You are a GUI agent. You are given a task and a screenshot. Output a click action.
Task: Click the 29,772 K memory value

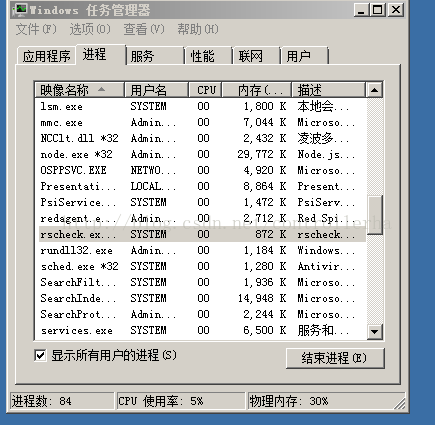pyautogui.click(x=262, y=154)
